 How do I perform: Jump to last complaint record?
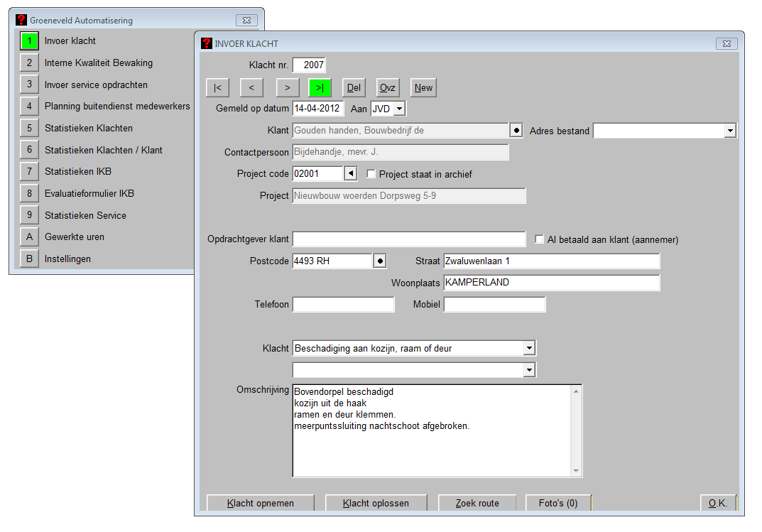tap(320, 88)
